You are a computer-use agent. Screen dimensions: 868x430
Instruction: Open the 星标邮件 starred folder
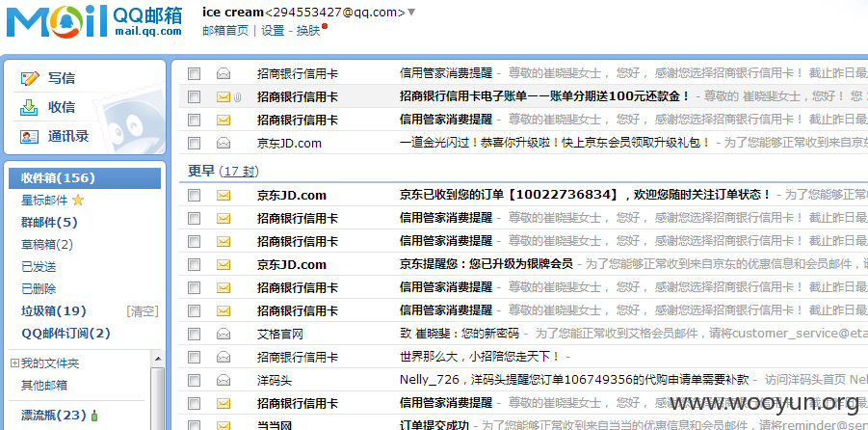click(x=44, y=200)
